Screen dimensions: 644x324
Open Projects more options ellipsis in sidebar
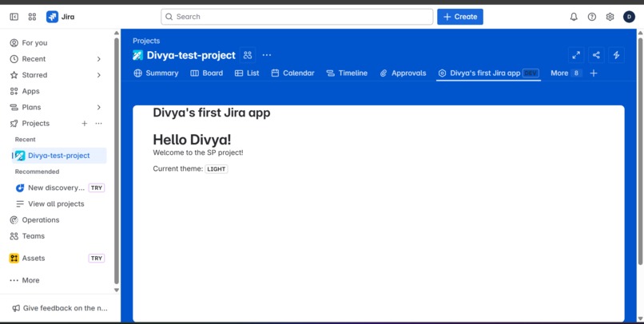pyautogui.click(x=98, y=124)
